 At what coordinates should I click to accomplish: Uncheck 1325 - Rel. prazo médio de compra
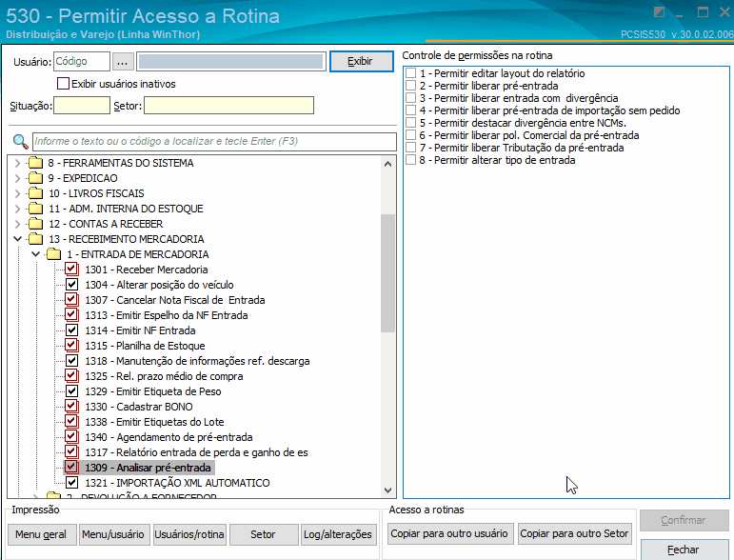click(71, 376)
